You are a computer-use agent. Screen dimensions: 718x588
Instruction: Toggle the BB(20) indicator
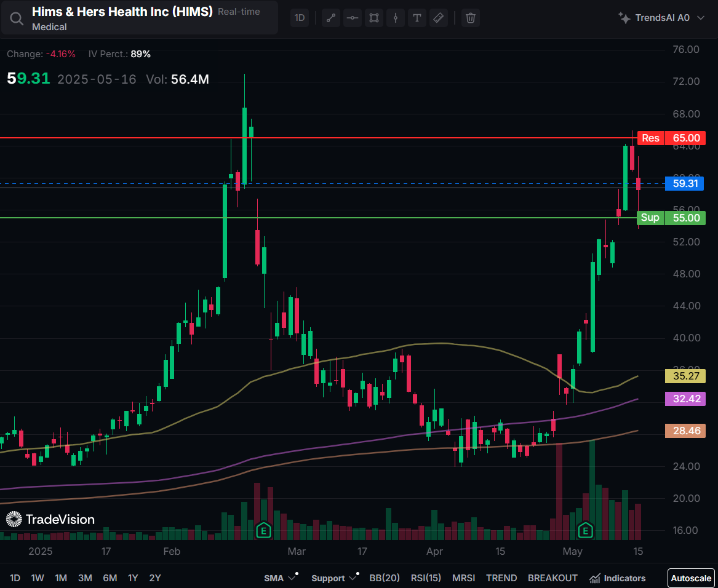click(385, 578)
